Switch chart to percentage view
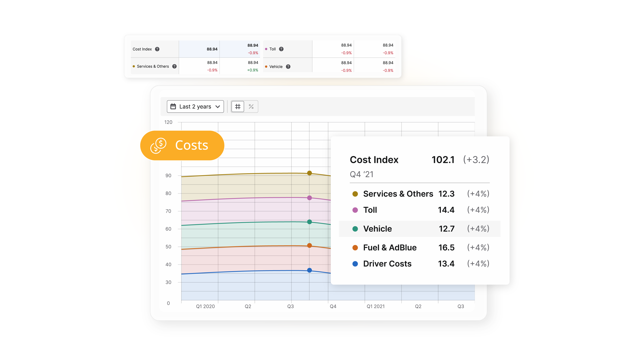The height and width of the screenshot is (362, 644). (251, 107)
